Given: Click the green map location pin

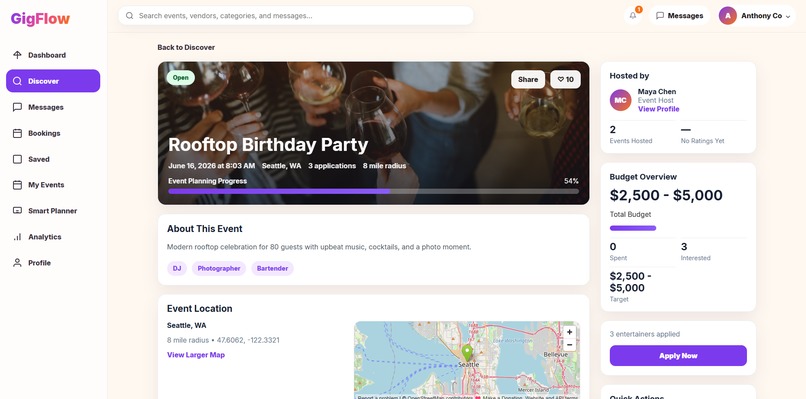Looking at the screenshot, I should pyautogui.click(x=467, y=353).
